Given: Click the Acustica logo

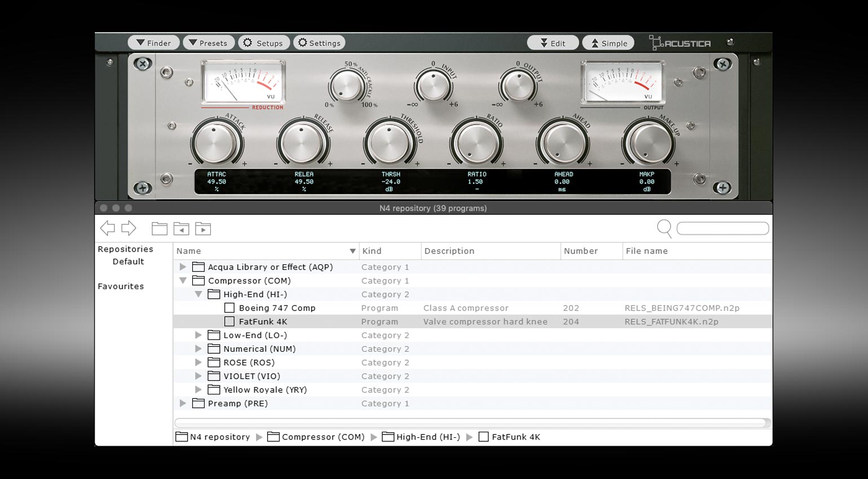Looking at the screenshot, I should click(680, 43).
